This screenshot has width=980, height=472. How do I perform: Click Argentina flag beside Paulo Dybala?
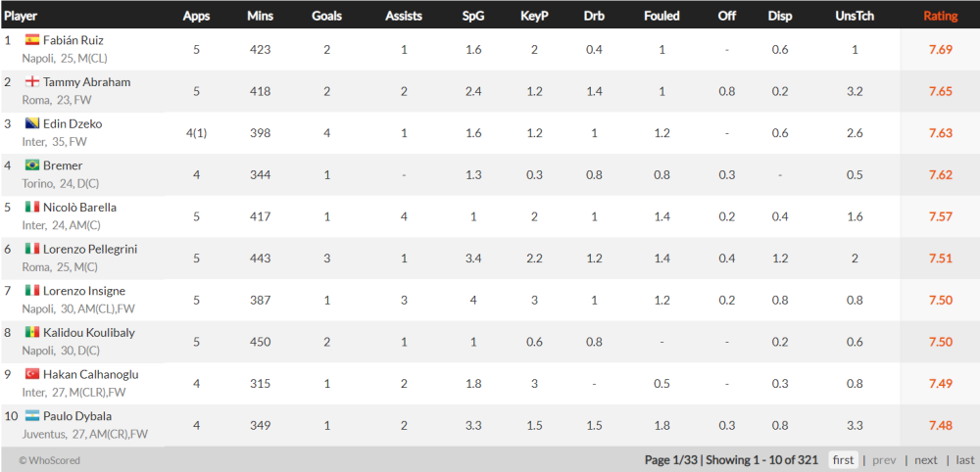tap(32, 416)
